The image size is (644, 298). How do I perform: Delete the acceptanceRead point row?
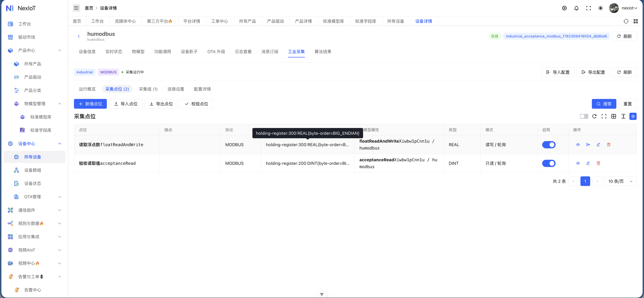(x=598, y=163)
